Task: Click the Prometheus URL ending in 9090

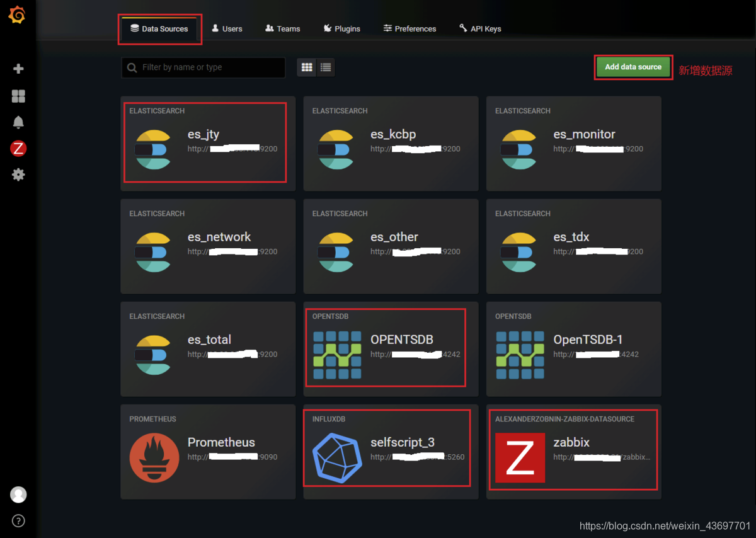Action: tap(232, 457)
